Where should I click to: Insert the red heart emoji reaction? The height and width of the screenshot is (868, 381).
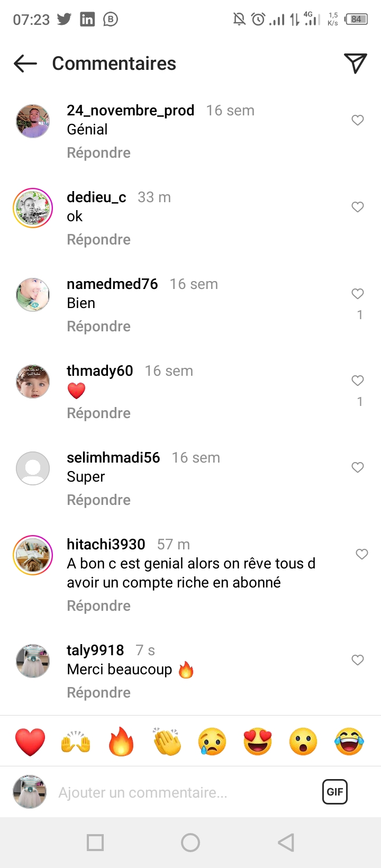point(30,742)
